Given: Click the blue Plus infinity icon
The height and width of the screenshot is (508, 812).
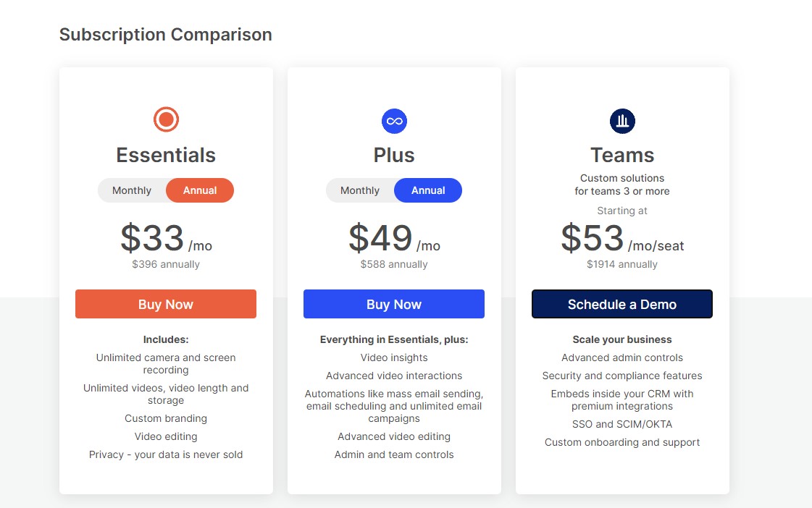Looking at the screenshot, I should coord(394,121).
